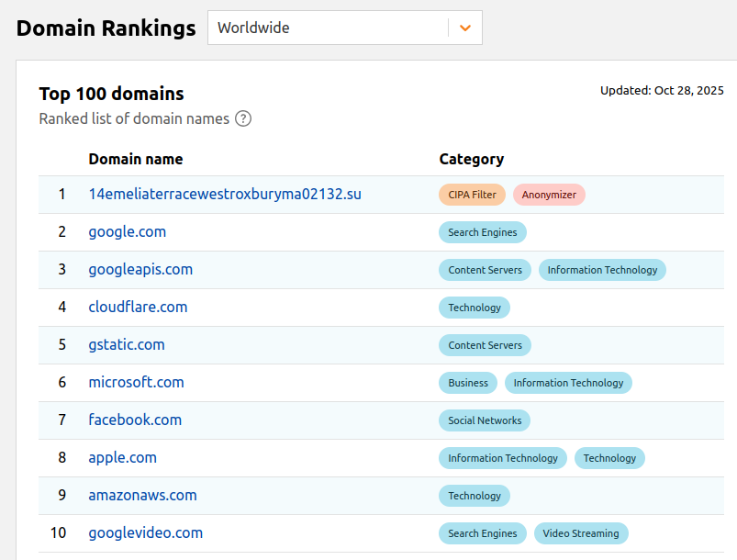Viewport: 737px width, 560px height.
Task: Sort by the Domain name column header
Action: 135,159
